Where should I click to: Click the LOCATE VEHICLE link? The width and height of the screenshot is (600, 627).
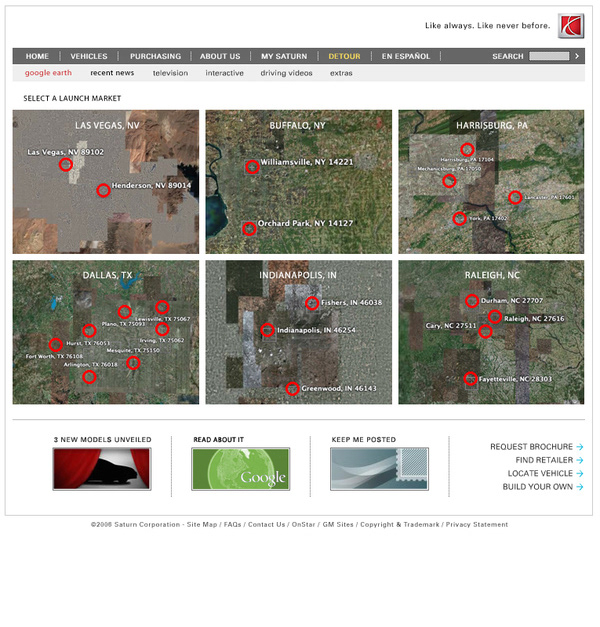click(540, 473)
